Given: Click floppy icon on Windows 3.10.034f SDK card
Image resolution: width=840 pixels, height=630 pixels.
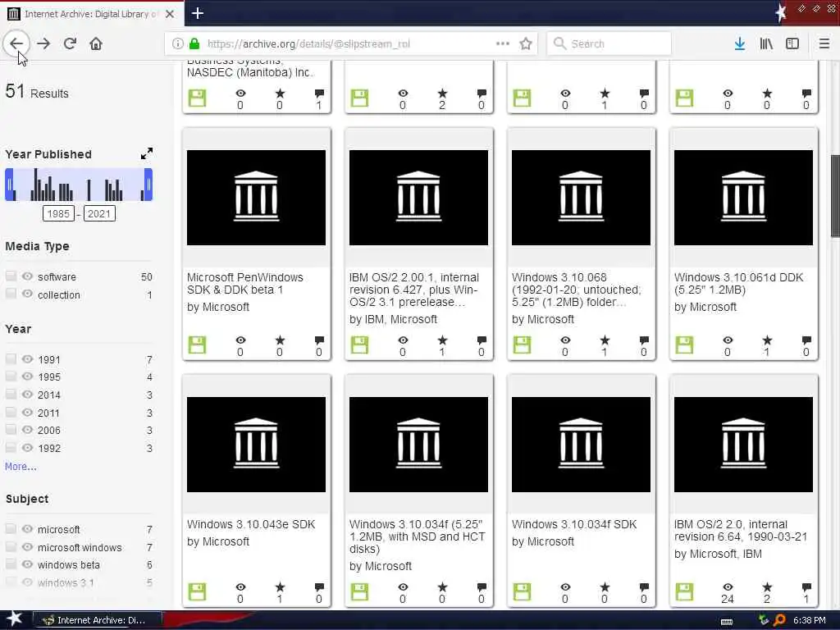Looking at the screenshot, I should point(522,592).
